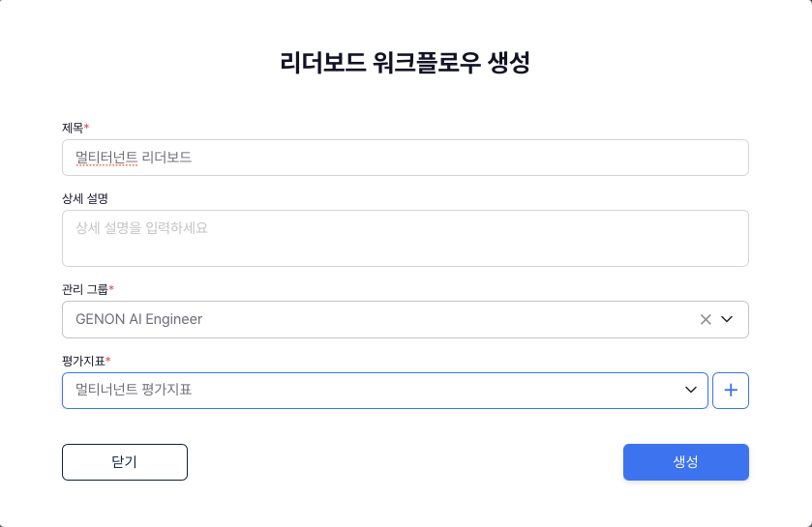
Task: Expand the 평가지표 chevron arrow
Action: (x=691, y=390)
